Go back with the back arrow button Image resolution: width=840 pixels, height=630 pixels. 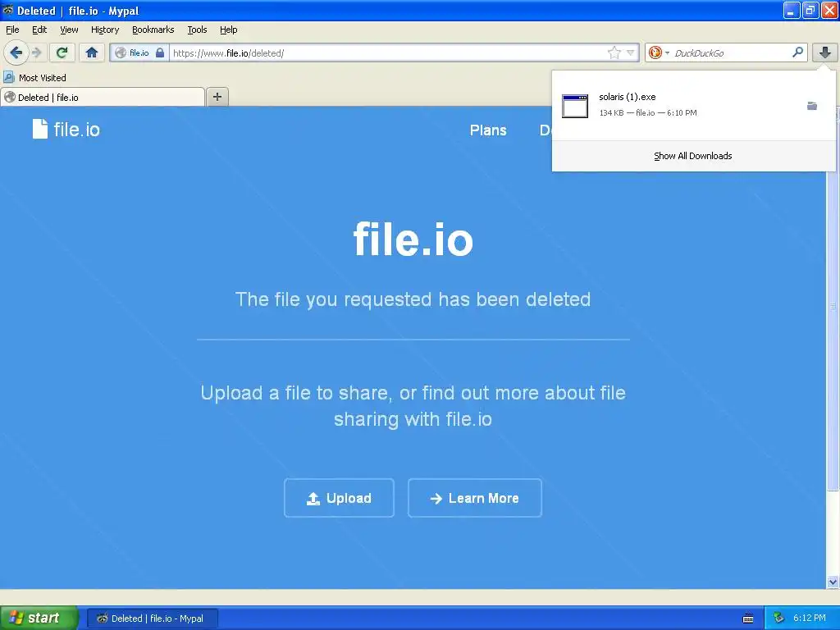pos(16,52)
